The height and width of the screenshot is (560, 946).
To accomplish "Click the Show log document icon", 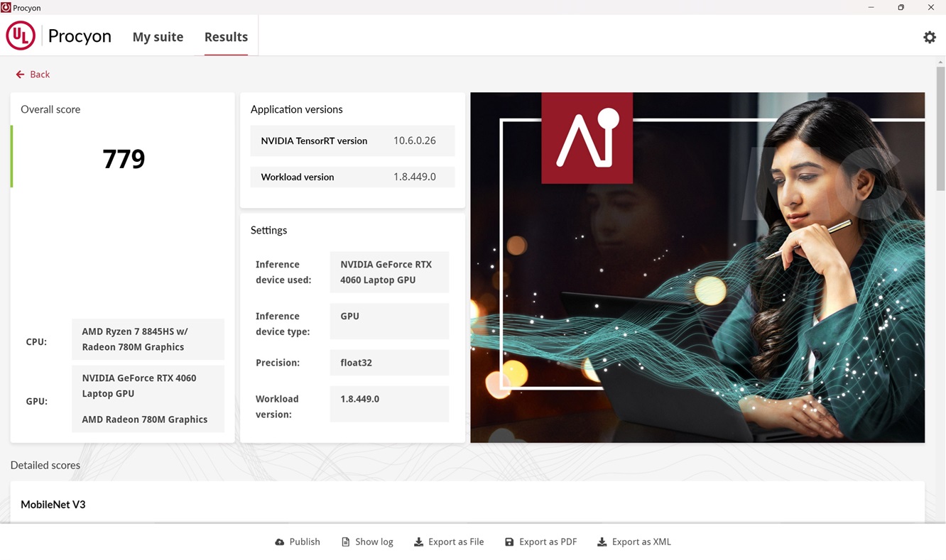I will 346,542.
